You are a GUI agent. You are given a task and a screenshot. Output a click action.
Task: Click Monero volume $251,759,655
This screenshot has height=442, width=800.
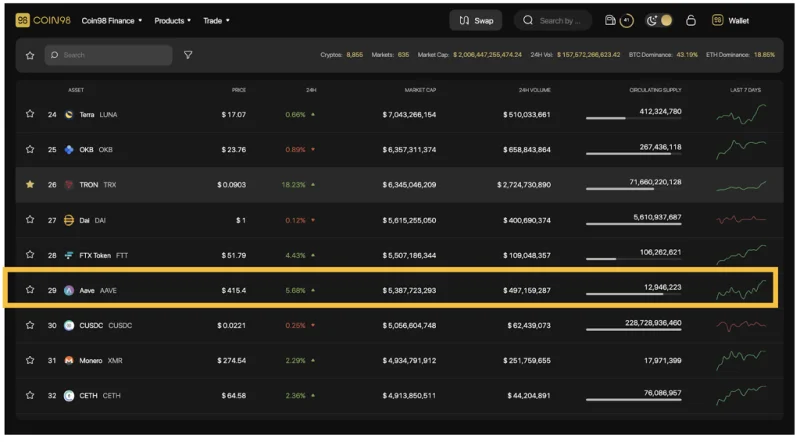(527, 361)
